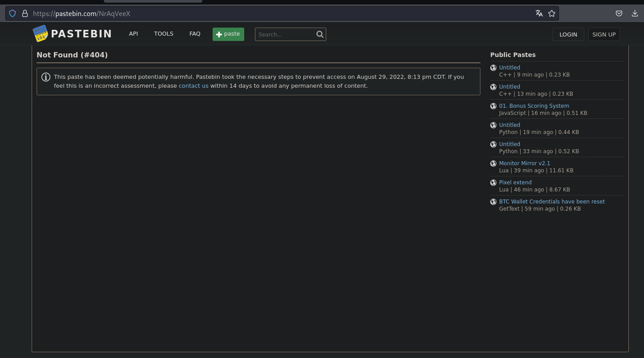644x358 pixels.
Task: Open the browser translate page icon
Action: (539, 13)
